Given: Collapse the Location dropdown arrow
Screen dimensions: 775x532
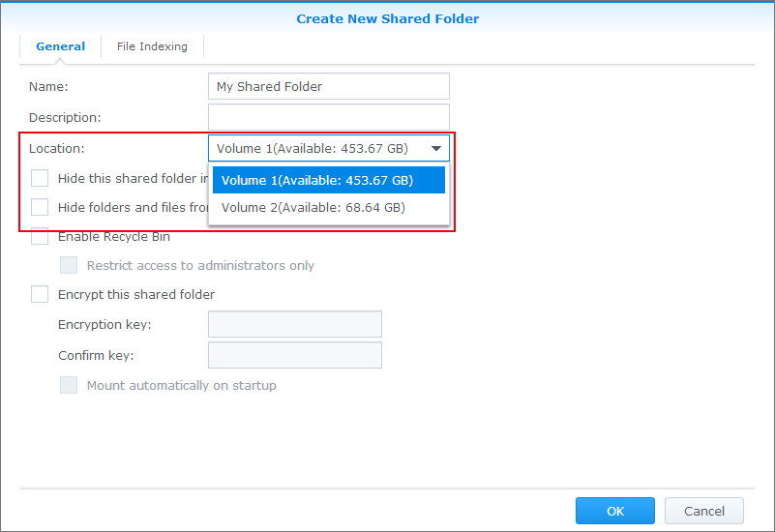Looking at the screenshot, I should point(436,149).
